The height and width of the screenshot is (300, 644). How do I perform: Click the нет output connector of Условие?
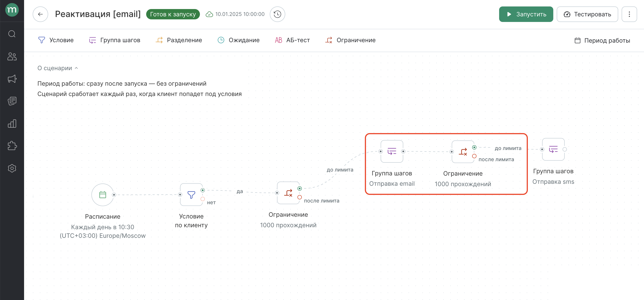pos(203,199)
